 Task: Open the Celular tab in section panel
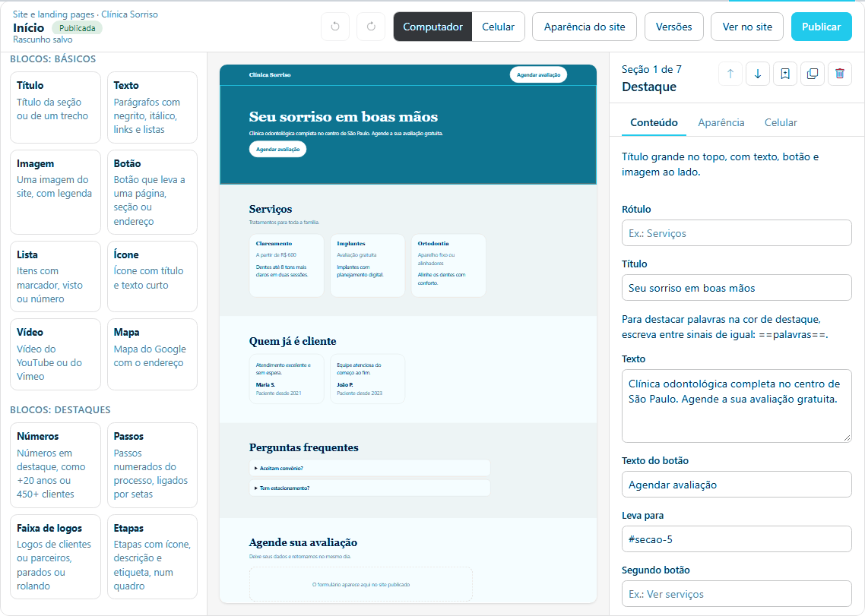(x=781, y=122)
